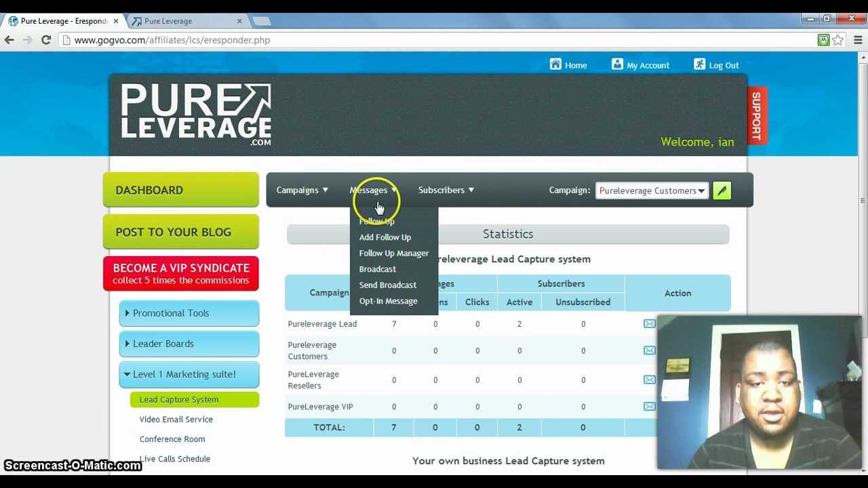Click the 'Welcome, ian' greeting text
The height and width of the screenshot is (488, 868).
pyautogui.click(x=697, y=142)
